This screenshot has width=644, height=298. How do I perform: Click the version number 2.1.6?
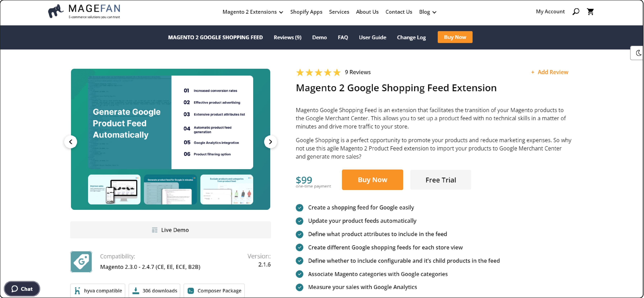pos(264,265)
